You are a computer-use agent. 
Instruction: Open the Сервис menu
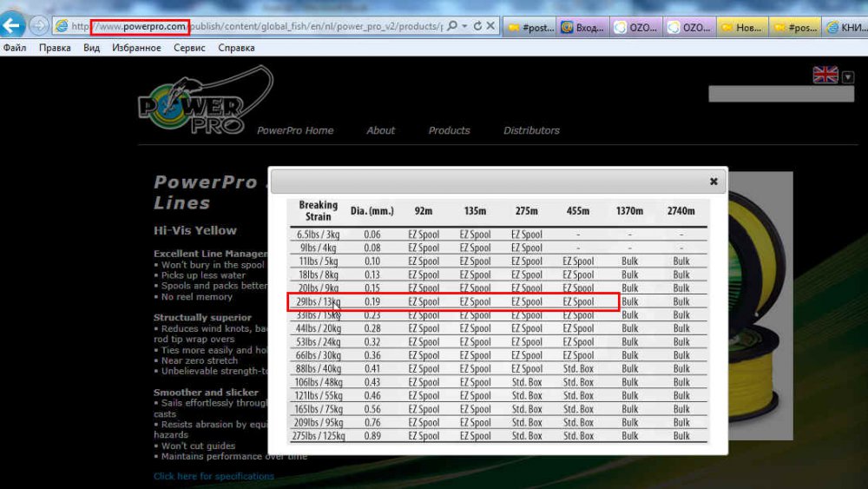[x=189, y=48]
